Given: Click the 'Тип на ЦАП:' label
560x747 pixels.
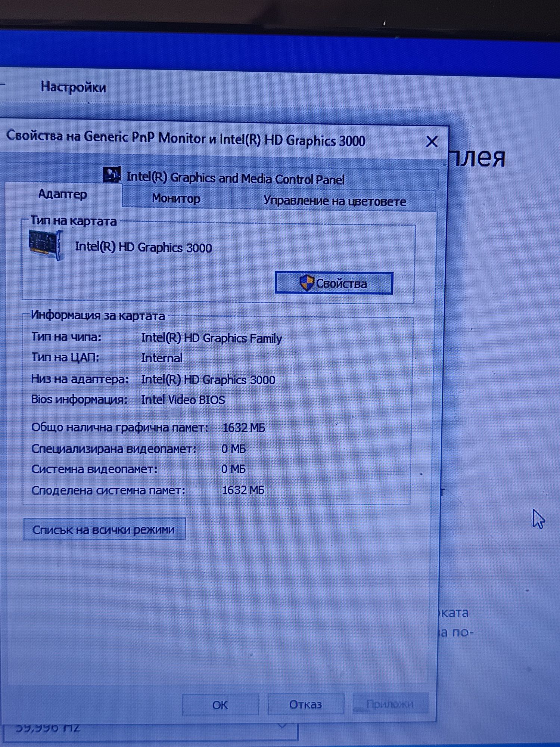Looking at the screenshot, I should click(x=65, y=357).
